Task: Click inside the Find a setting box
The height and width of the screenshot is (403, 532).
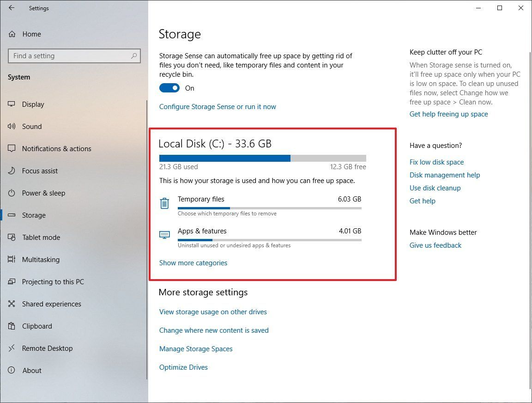Action: (x=74, y=55)
